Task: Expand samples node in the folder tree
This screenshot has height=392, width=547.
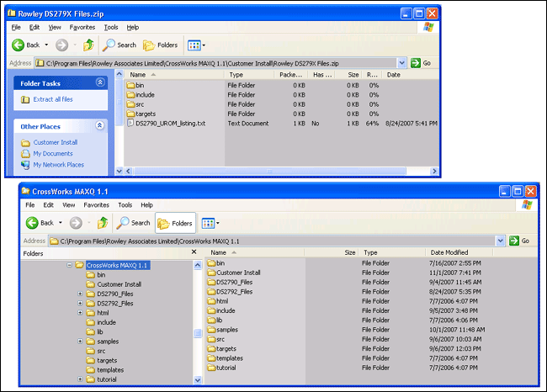Action: (x=80, y=341)
